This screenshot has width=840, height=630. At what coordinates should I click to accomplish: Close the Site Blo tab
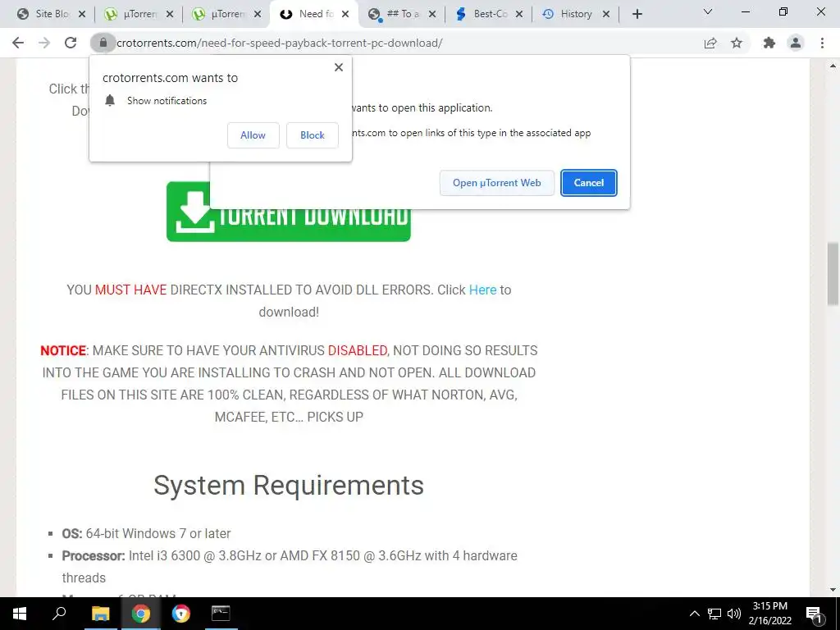click(x=82, y=15)
